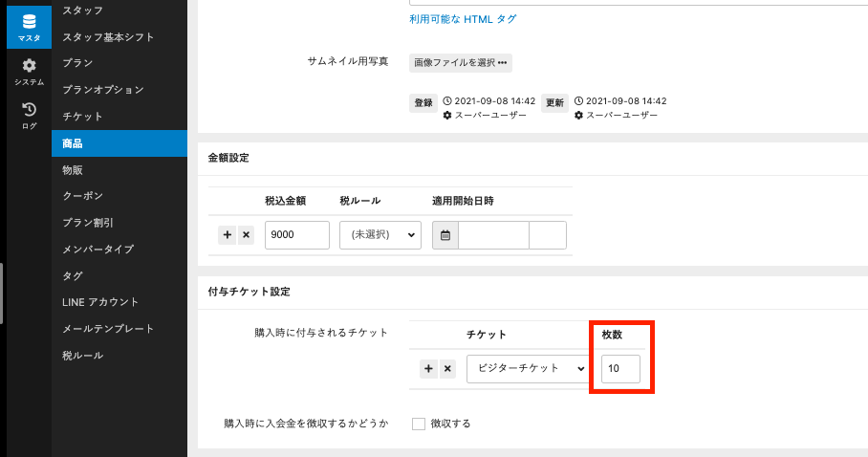Screen dimensions: 868x457
Task: Expand the ビジターチケット ticket dropdown
Action: 528,368
